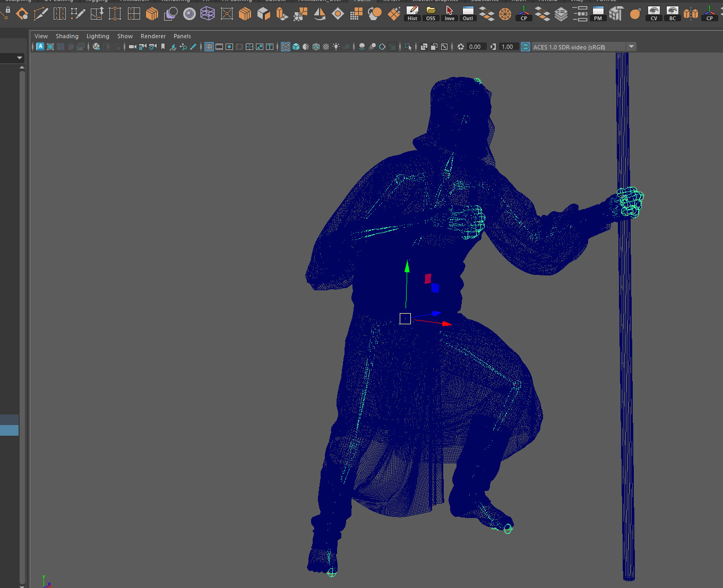Click the manipulator center square handle
Screen dimensions: 723x588
[x=405, y=318]
